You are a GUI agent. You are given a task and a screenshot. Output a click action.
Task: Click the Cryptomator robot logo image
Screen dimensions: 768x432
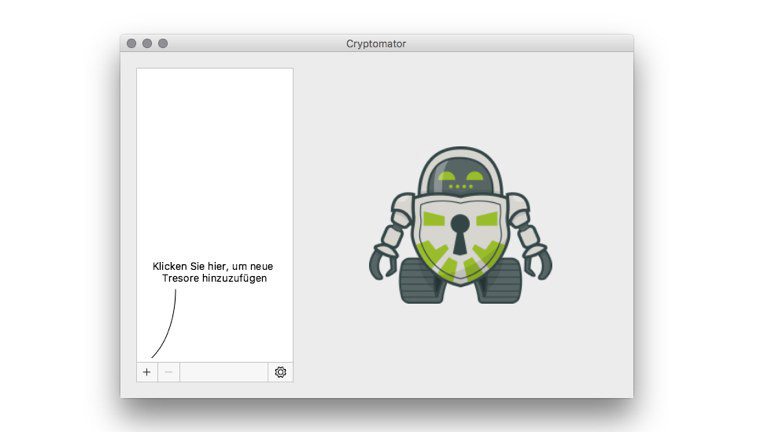click(x=460, y=225)
